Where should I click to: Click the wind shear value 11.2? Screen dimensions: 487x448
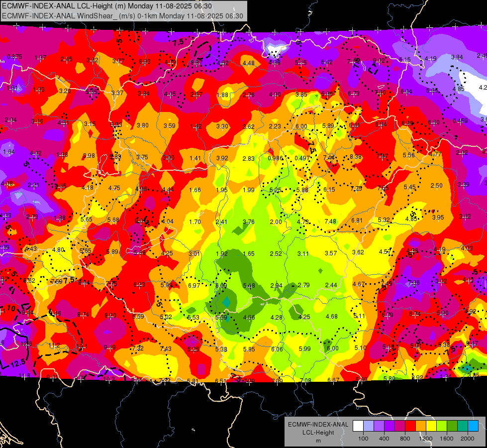point(54,345)
